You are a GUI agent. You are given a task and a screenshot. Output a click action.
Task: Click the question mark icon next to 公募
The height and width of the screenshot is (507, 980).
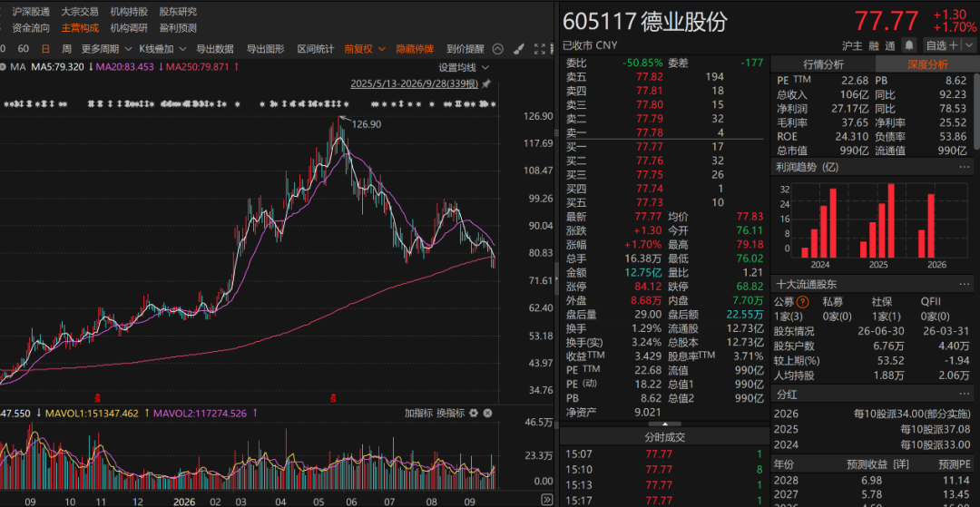(803, 302)
